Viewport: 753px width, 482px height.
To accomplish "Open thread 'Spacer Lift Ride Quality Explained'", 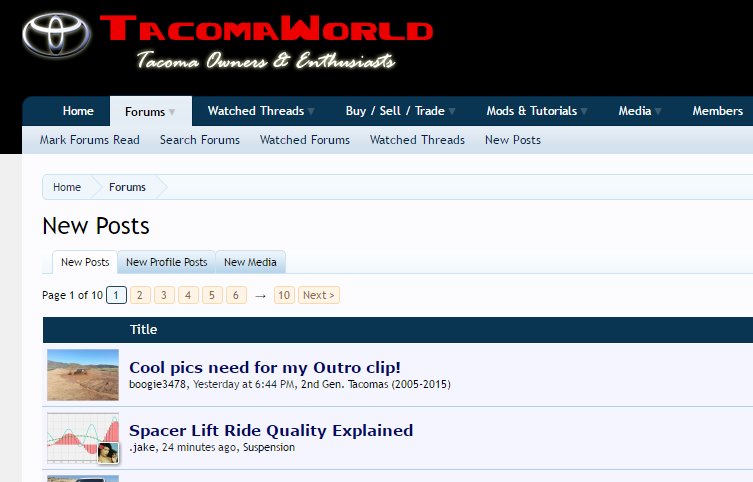I will (271, 430).
